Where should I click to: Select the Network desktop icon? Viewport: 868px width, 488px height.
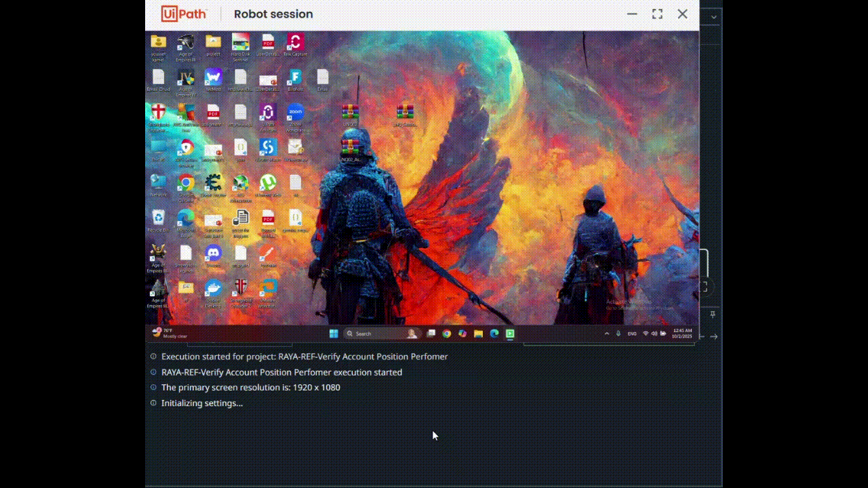tap(158, 184)
